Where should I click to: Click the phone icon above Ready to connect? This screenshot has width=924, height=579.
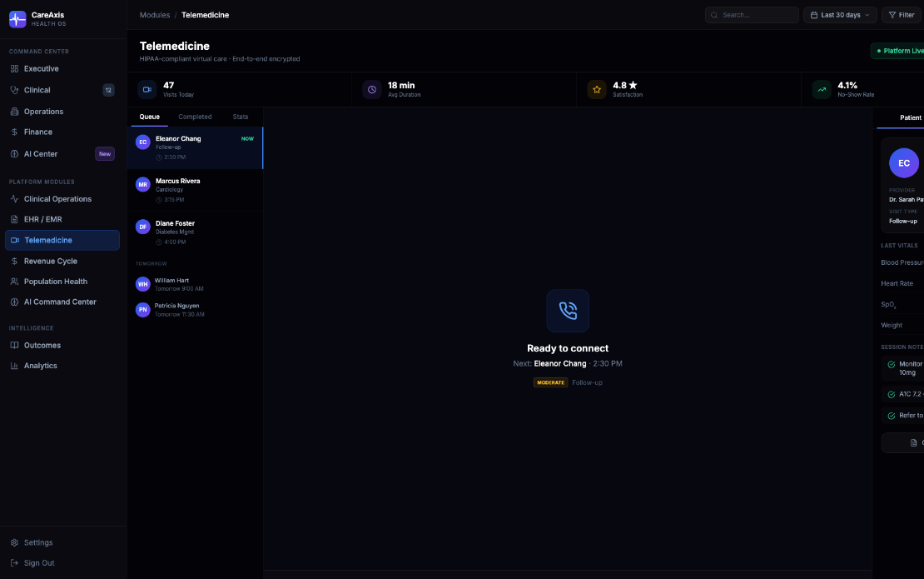568,311
